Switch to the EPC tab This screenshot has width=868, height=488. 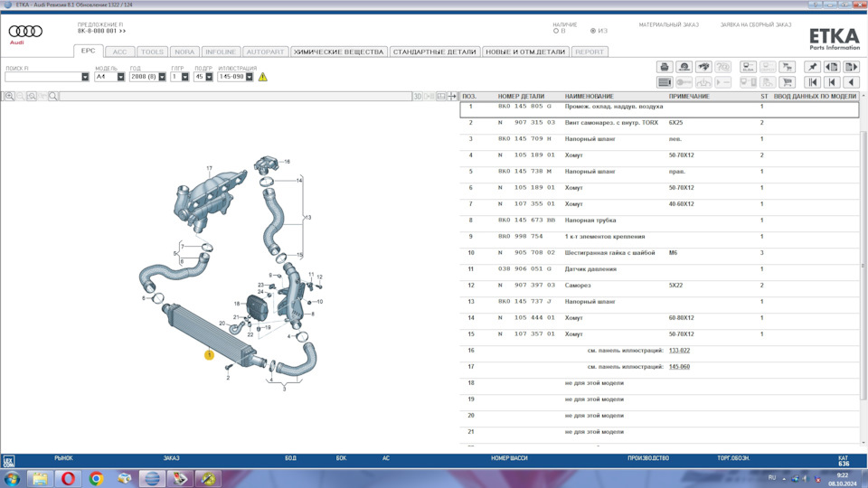pos(88,51)
